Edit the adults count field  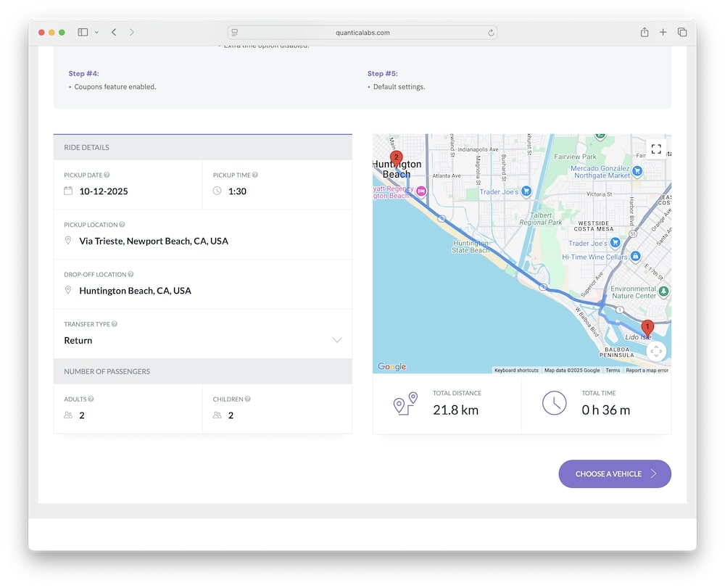point(128,409)
